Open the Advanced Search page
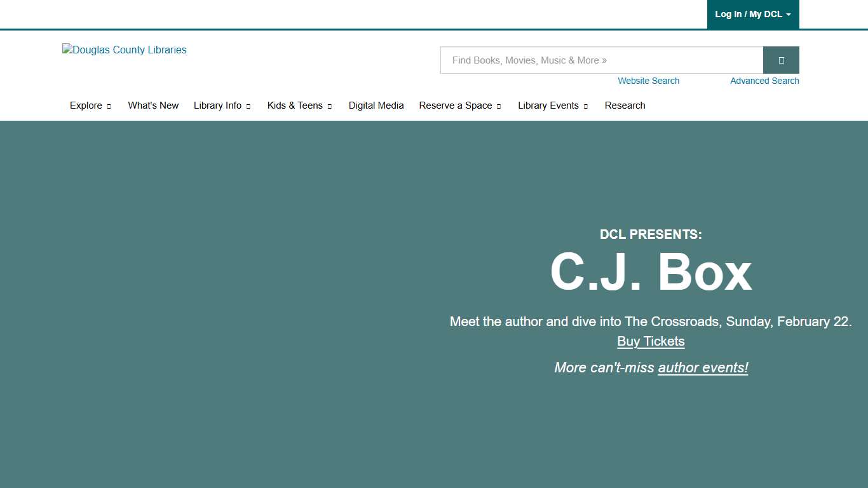This screenshot has height=488, width=868. tap(764, 81)
